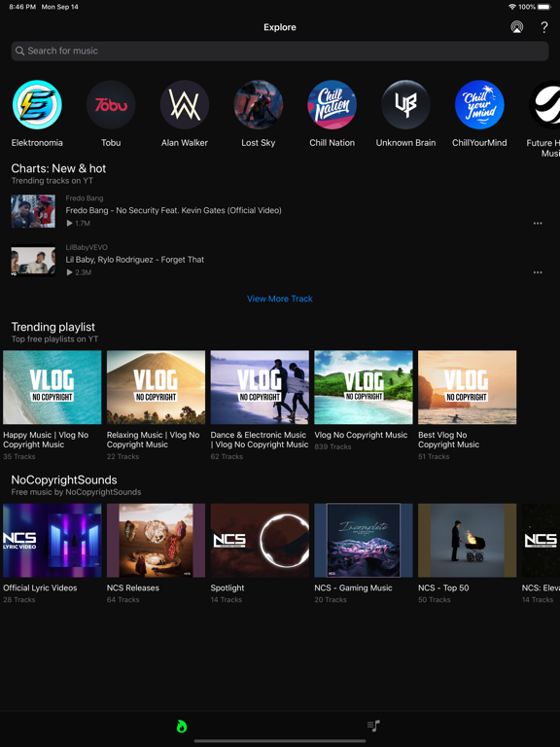The image size is (560, 747).
Task: Switch to the playlist library tab
Action: pos(373,726)
